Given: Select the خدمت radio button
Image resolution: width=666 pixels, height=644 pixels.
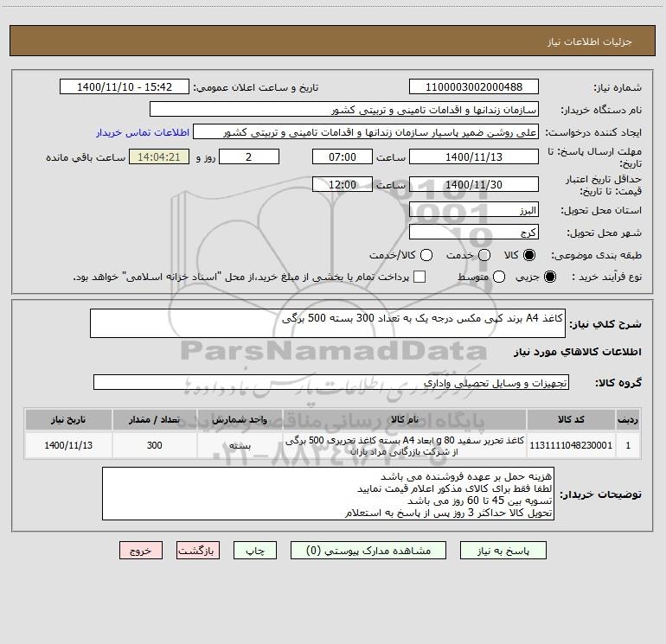Looking at the screenshot, I should pos(484,255).
